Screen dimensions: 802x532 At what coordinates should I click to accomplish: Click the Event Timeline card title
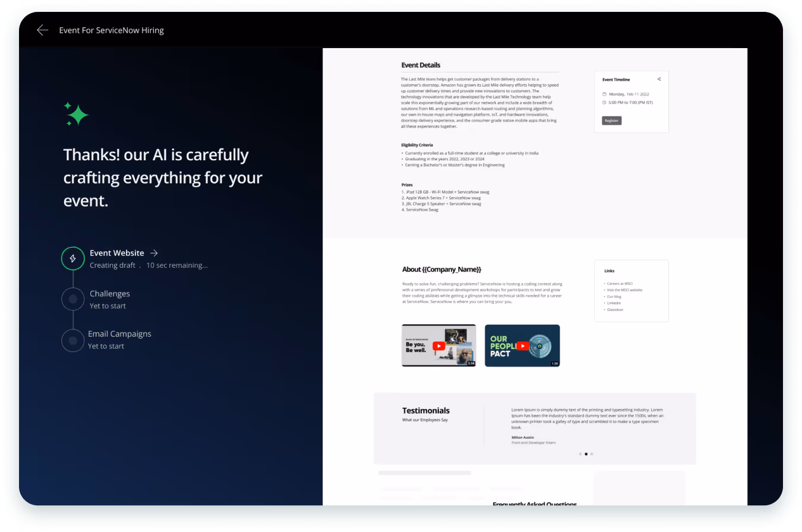point(616,80)
